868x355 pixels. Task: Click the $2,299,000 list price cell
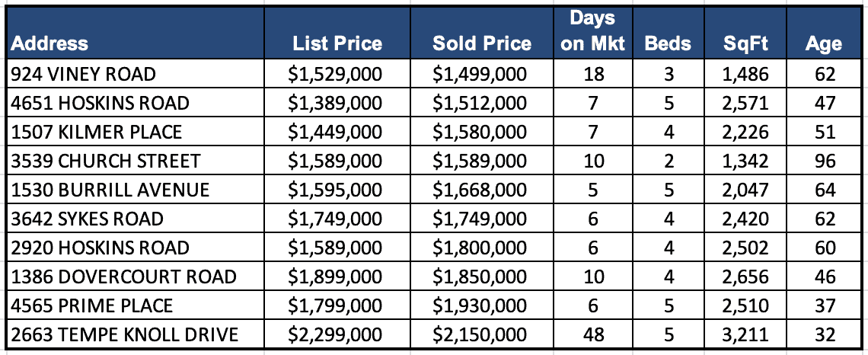[335, 334]
